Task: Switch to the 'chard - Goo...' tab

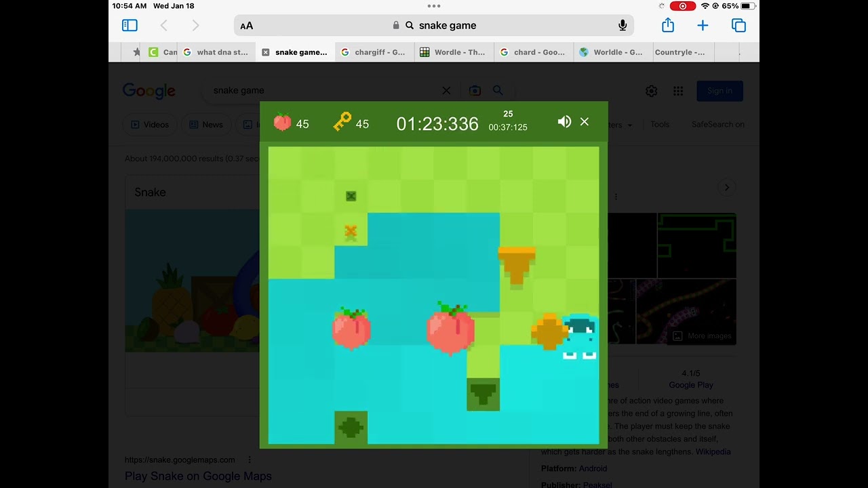Action: (x=533, y=52)
